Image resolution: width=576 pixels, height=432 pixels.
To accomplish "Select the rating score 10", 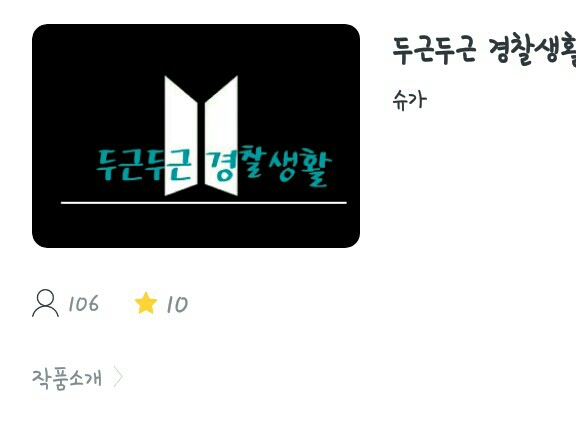I will (177, 305).
